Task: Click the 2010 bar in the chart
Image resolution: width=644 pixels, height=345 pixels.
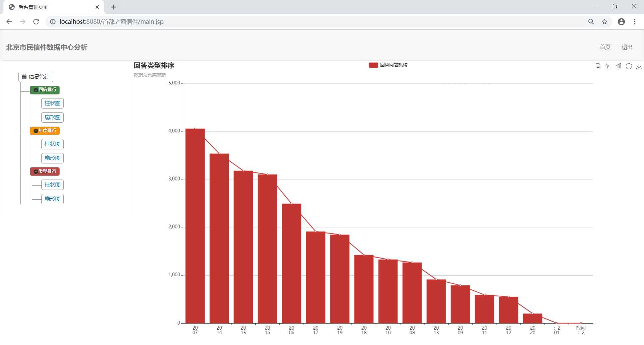Action: tap(388, 291)
